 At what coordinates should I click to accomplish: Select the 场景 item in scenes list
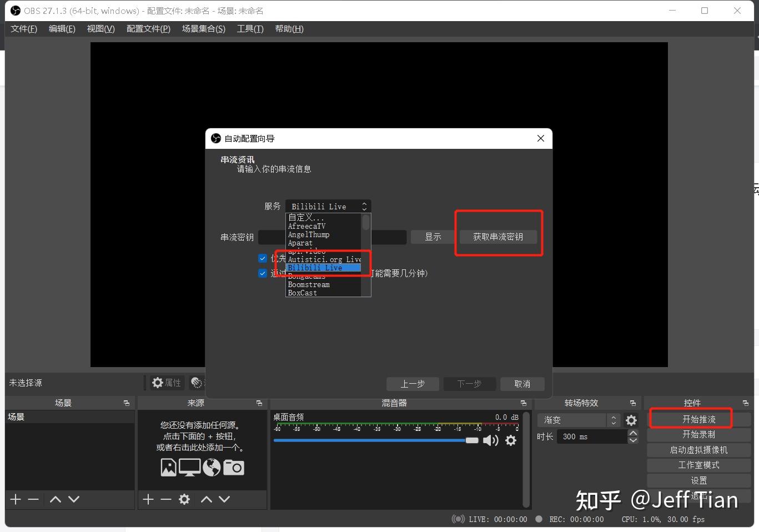coord(70,417)
